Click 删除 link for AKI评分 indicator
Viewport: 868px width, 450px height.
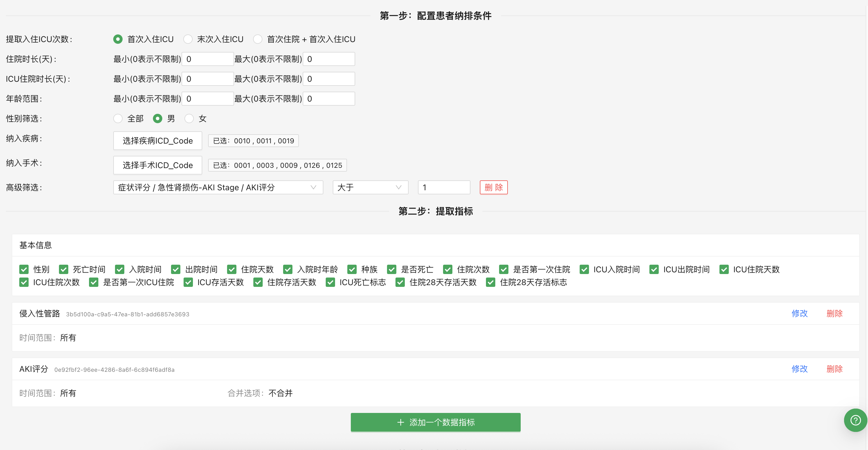tap(834, 369)
